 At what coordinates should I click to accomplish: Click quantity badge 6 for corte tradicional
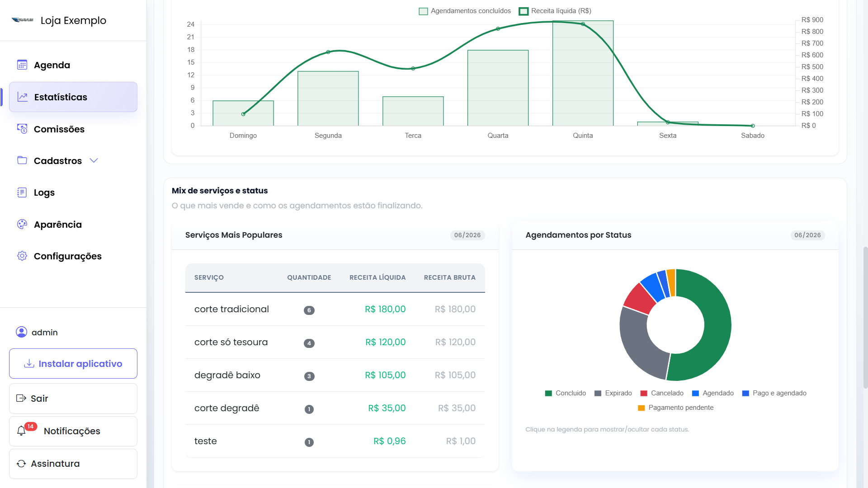309,310
